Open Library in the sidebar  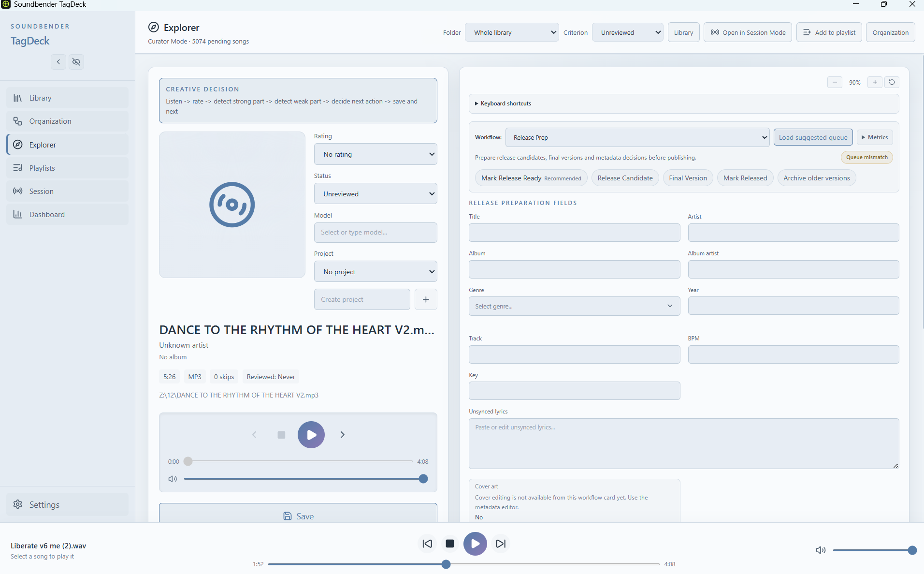pyautogui.click(x=68, y=98)
